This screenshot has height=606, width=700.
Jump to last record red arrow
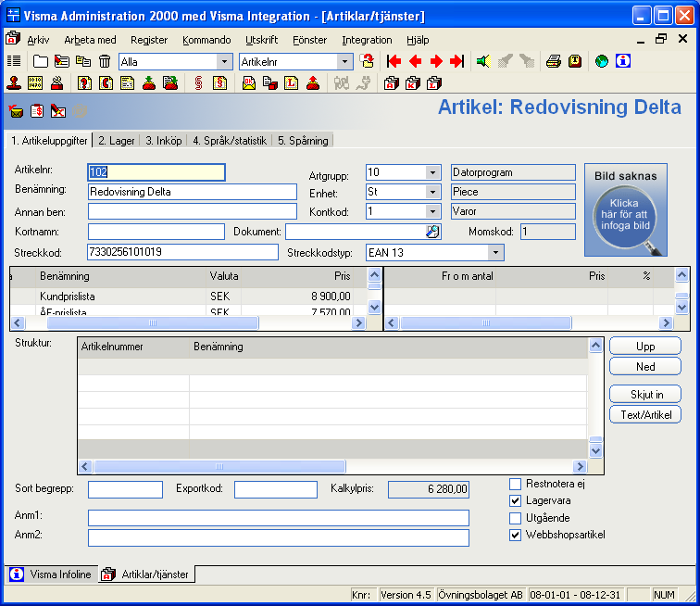pos(457,61)
